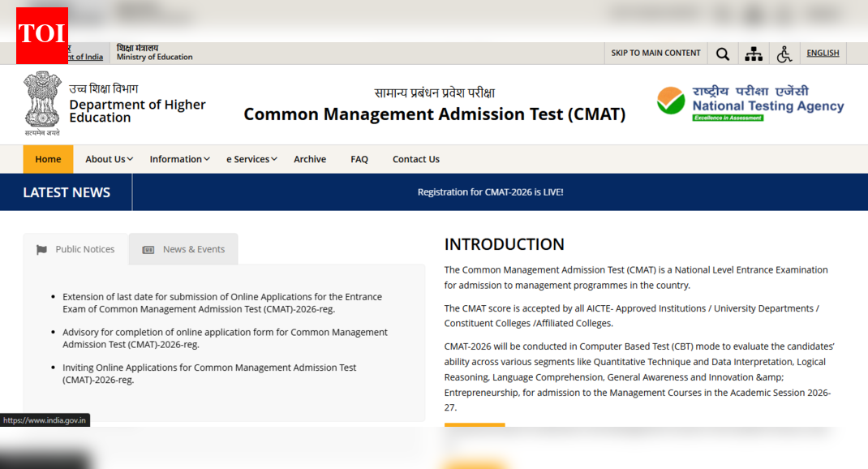This screenshot has width=868, height=469.
Task: Click the ENGLISH language link
Action: 823,53
